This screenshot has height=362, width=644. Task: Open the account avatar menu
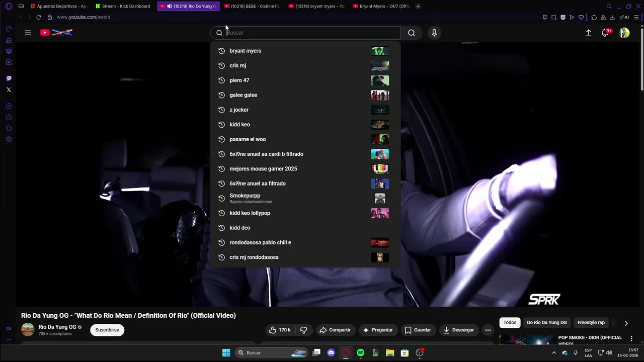click(x=624, y=33)
